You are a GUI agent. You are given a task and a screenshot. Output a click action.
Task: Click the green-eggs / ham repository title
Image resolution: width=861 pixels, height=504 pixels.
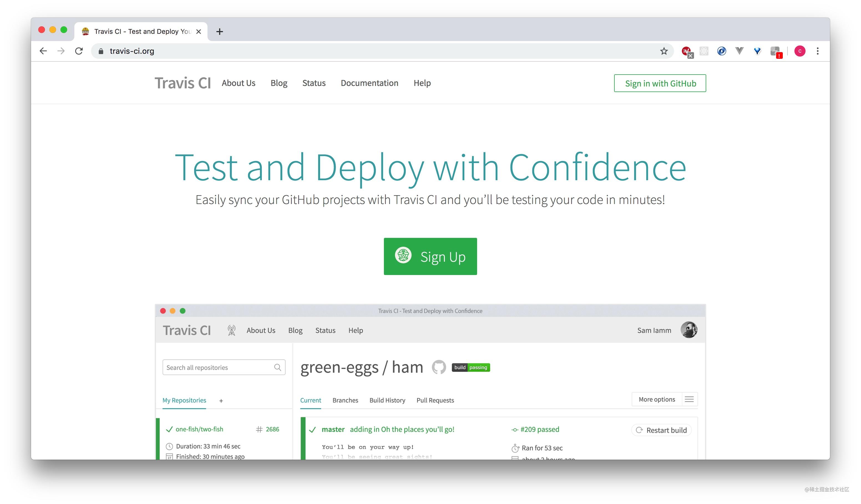tap(361, 367)
